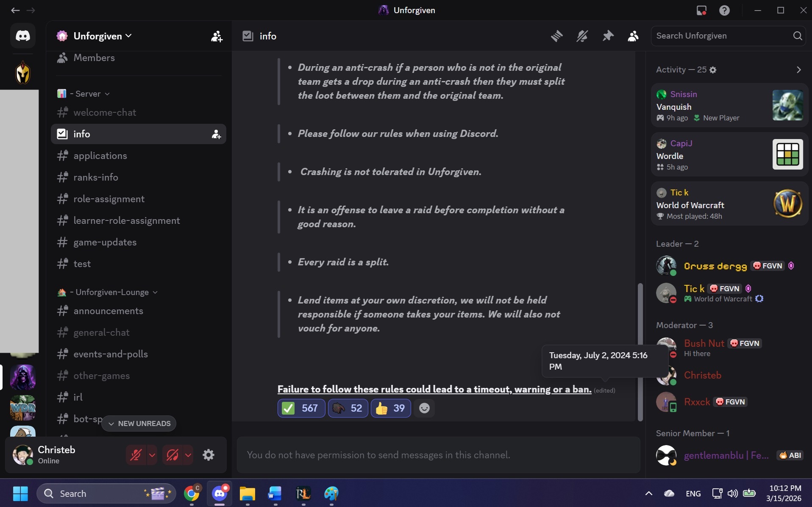The height and width of the screenshot is (507, 812).
Task: Open Discord direct messages home
Action: [23, 36]
